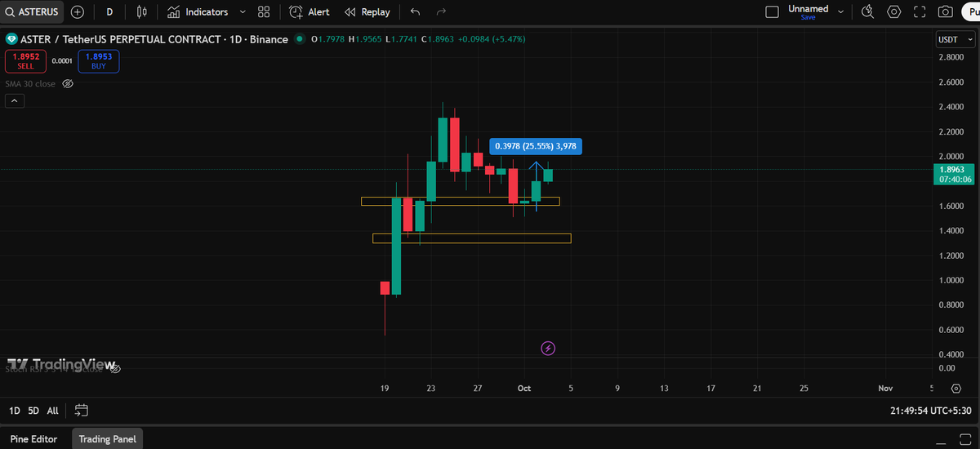Take a chart snapshot with the camera
The width and height of the screenshot is (980, 449).
point(946,12)
